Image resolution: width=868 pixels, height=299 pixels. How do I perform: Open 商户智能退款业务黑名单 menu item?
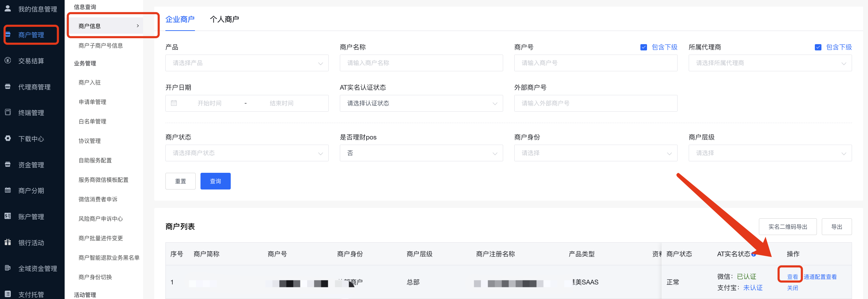pyautogui.click(x=109, y=258)
